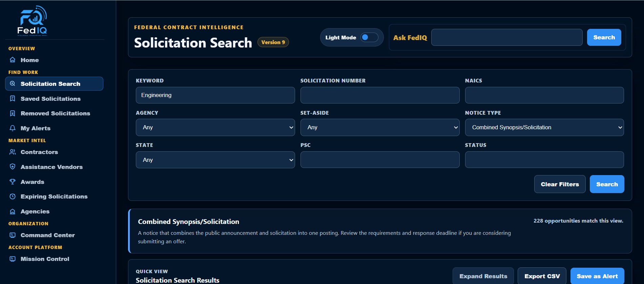Click the Contractors people icon

13,152
